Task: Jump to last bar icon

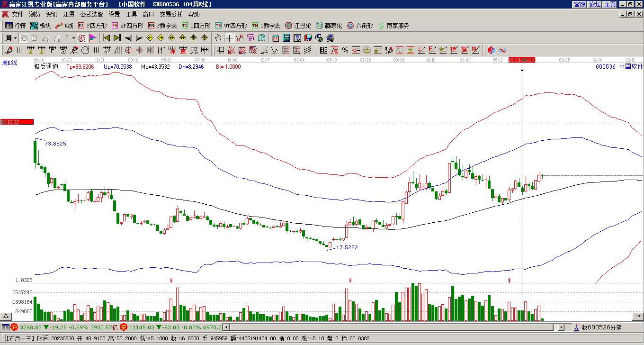Action: point(117,38)
